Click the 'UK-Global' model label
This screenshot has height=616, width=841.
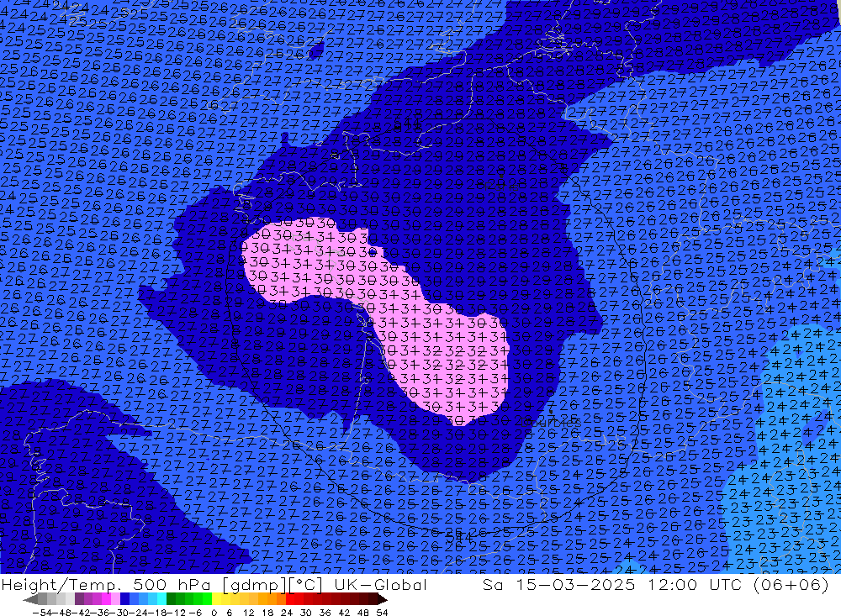click(380, 584)
